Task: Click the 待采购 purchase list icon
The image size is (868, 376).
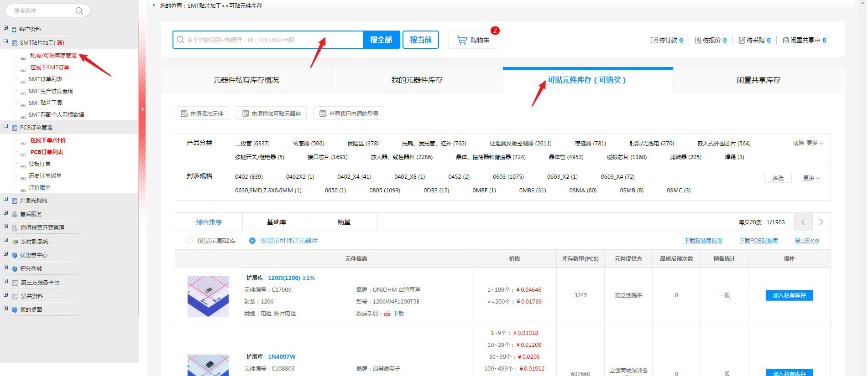Action: (742, 40)
